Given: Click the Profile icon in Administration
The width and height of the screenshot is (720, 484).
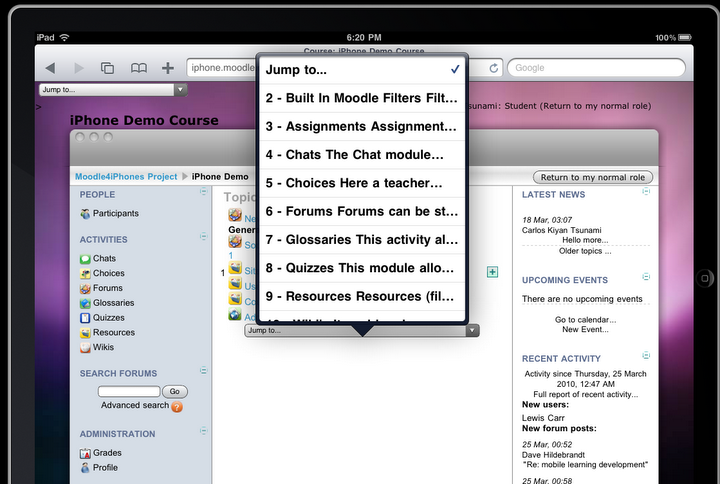Looking at the screenshot, I should point(85,468).
